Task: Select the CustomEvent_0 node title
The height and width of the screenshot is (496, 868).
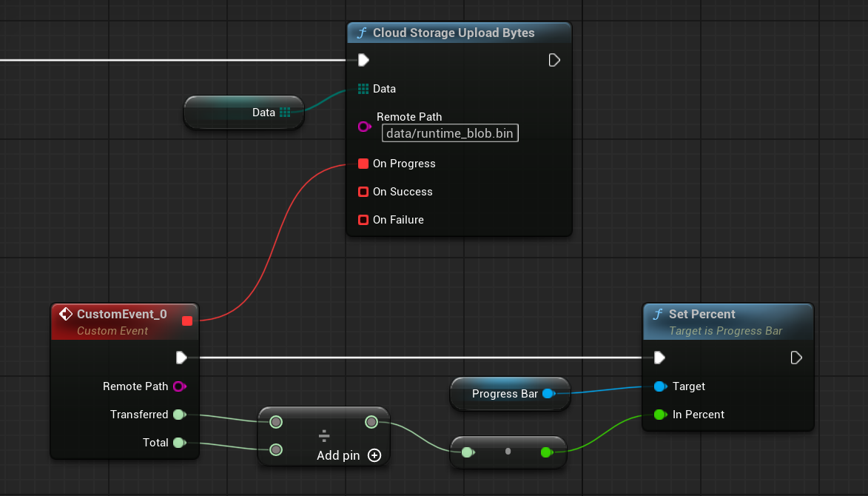Action: coord(121,315)
